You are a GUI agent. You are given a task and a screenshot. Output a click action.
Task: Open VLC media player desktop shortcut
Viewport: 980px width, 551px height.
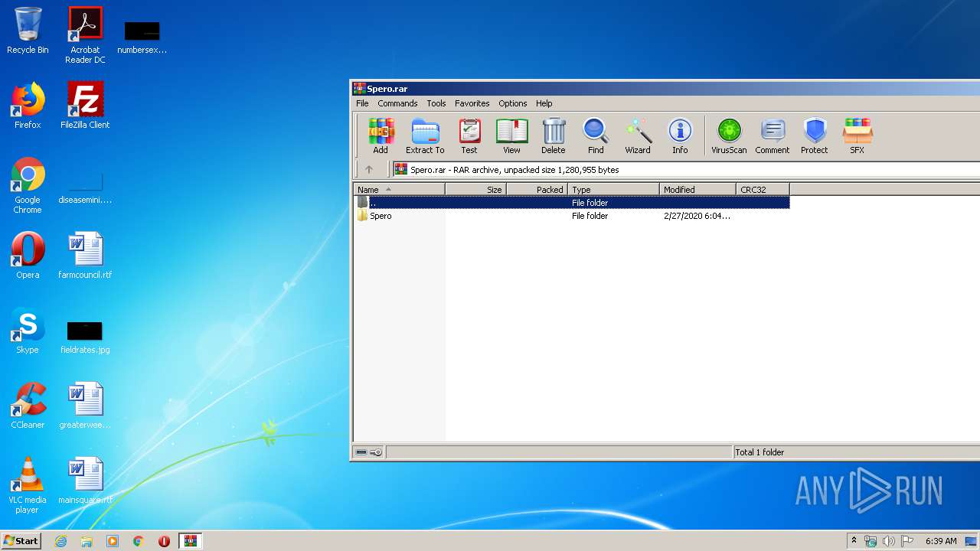[x=28, y=485]
